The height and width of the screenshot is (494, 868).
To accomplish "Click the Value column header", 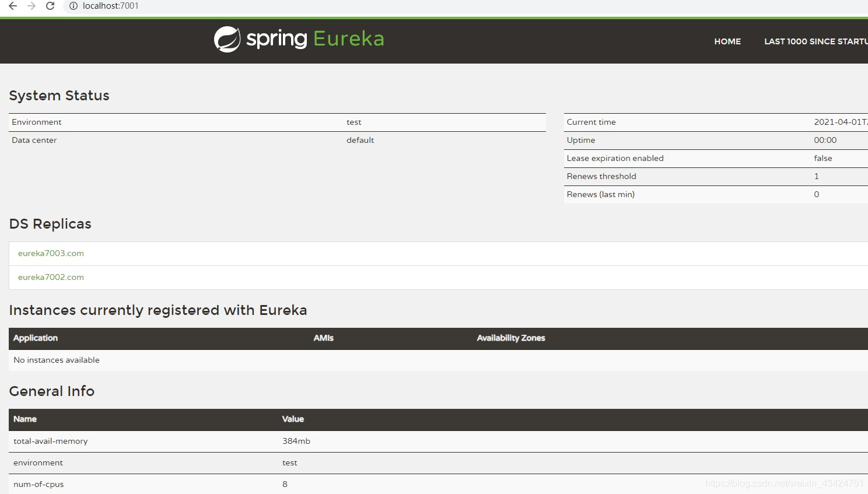I will tap(293, 419).
